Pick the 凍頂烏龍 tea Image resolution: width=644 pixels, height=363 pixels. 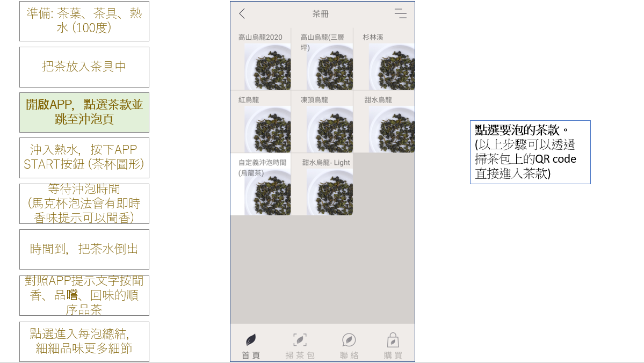pyautogui.click(x=322, y=122)
